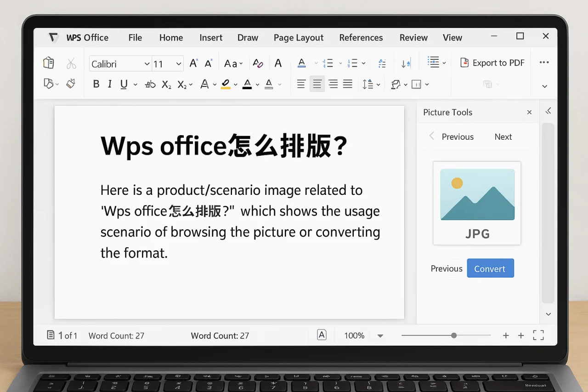Switch to the Page Layout tab
This screenshot has height=392, width=588.
tap(299, 38)
